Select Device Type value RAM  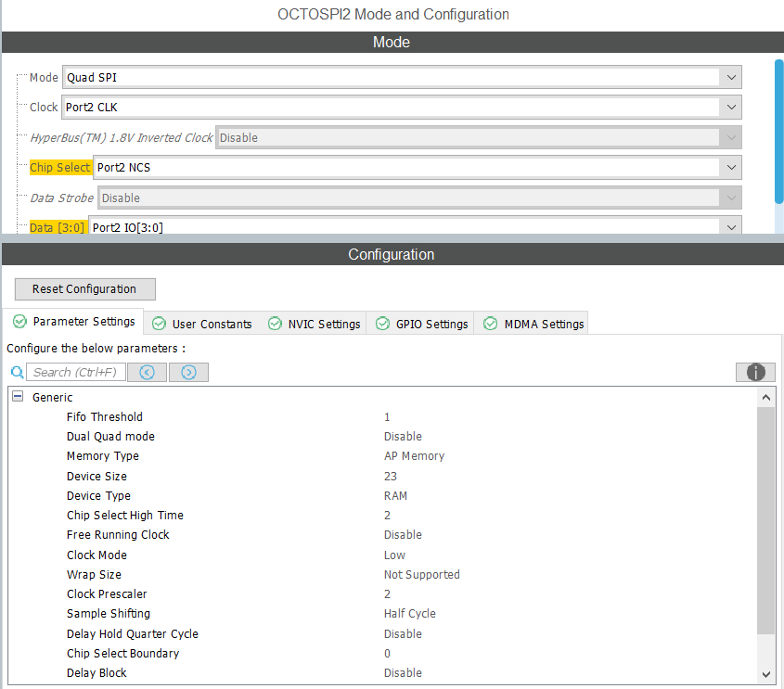coord(395,495)
